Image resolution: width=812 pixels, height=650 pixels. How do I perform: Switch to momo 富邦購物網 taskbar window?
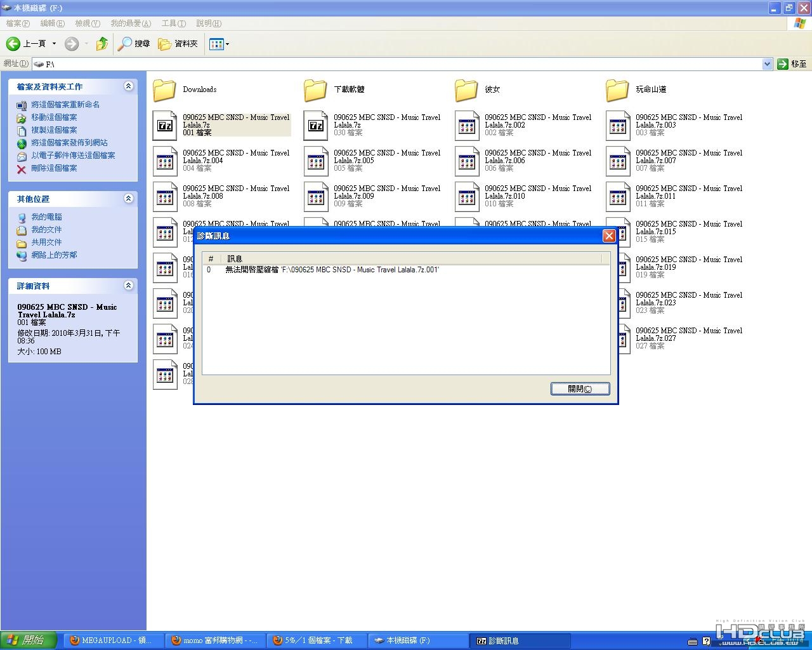[x=214, y=640]
